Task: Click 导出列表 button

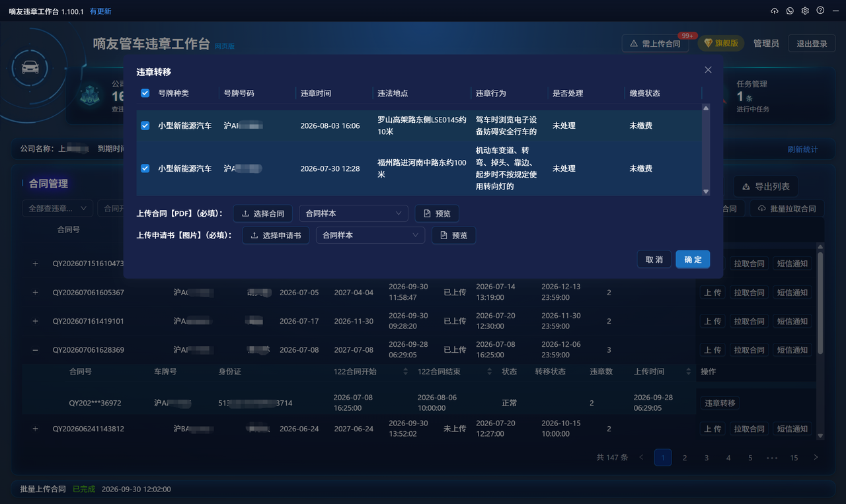Action: (765, 186)
